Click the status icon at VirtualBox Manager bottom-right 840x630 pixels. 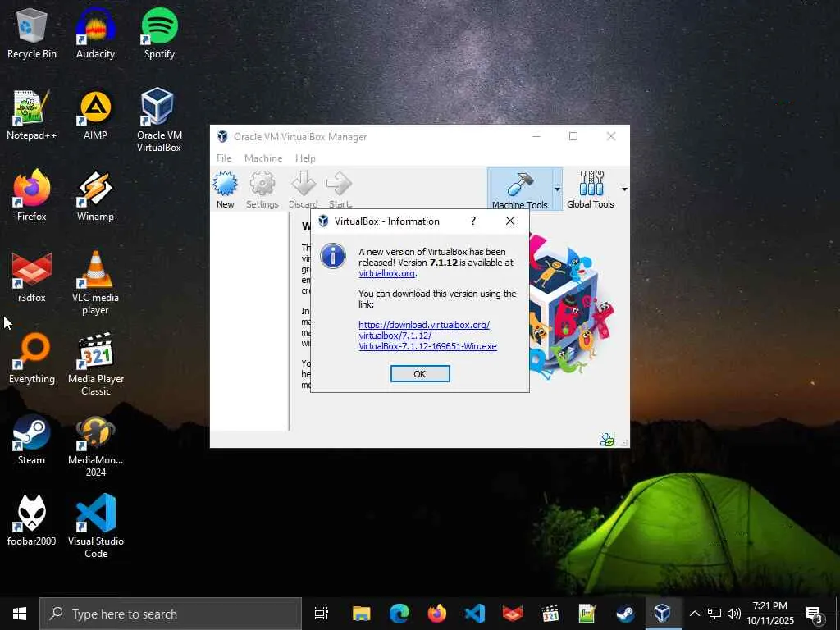point(607,440)
